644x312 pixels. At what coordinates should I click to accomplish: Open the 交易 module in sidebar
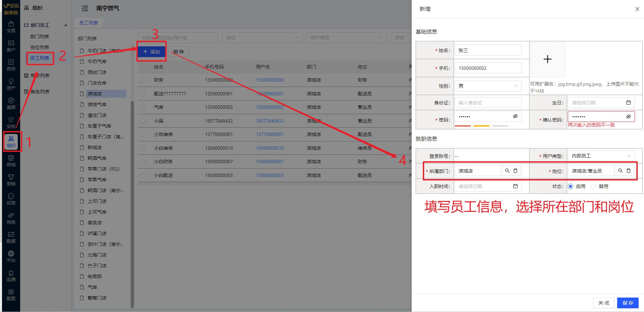pos(11,27)
